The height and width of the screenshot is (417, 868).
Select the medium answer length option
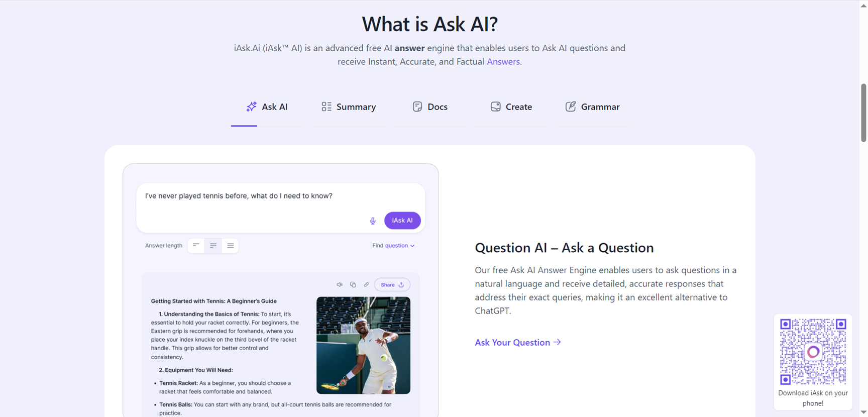point(213,246)
